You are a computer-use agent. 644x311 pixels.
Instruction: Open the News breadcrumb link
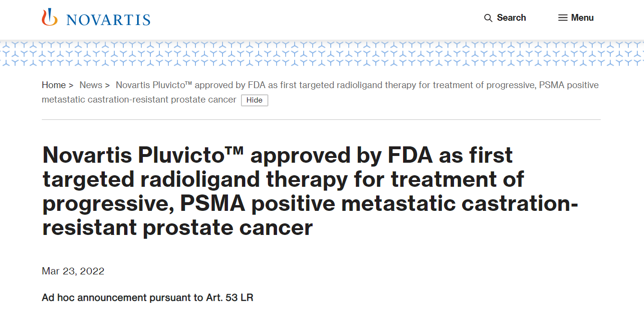tap(91, 85)
